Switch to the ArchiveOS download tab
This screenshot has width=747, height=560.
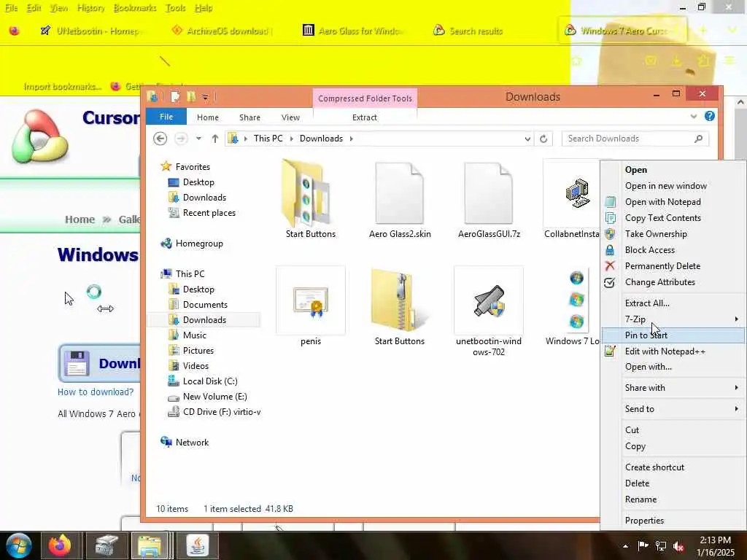222,31
